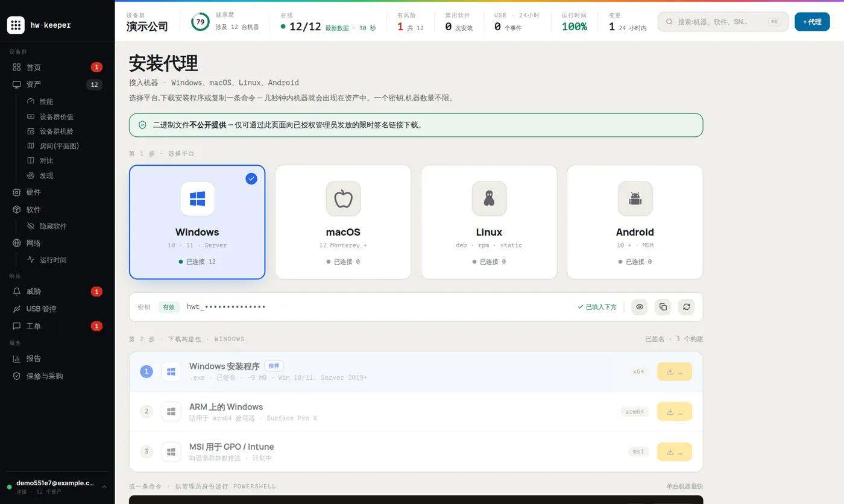Click the +代理 button

tap(812, 22)
